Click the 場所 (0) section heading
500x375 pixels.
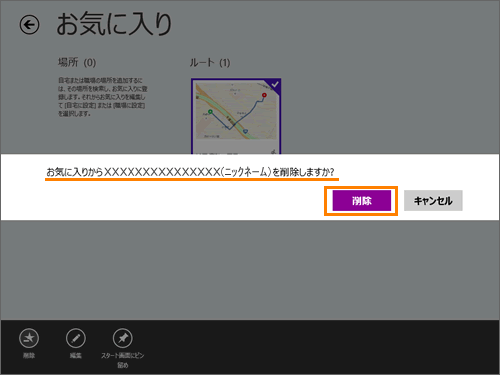click(x=77, y=62)
